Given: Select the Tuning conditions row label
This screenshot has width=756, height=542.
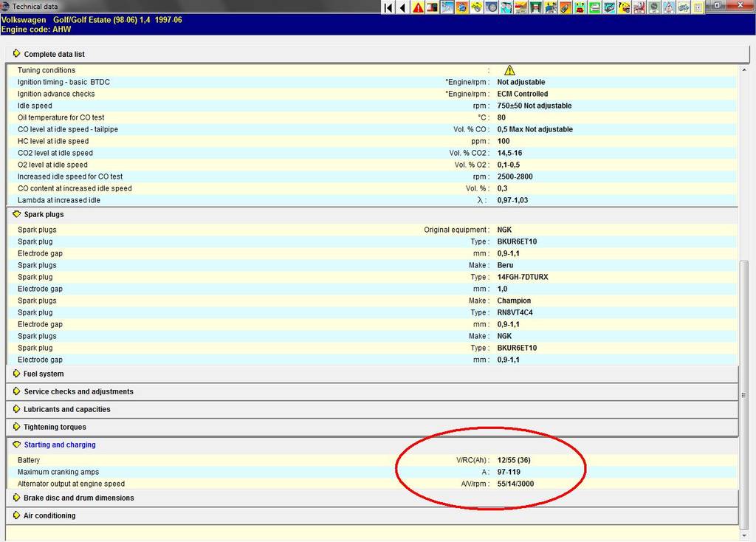Looking at the screenshot, I should click(x=47, y=70).
